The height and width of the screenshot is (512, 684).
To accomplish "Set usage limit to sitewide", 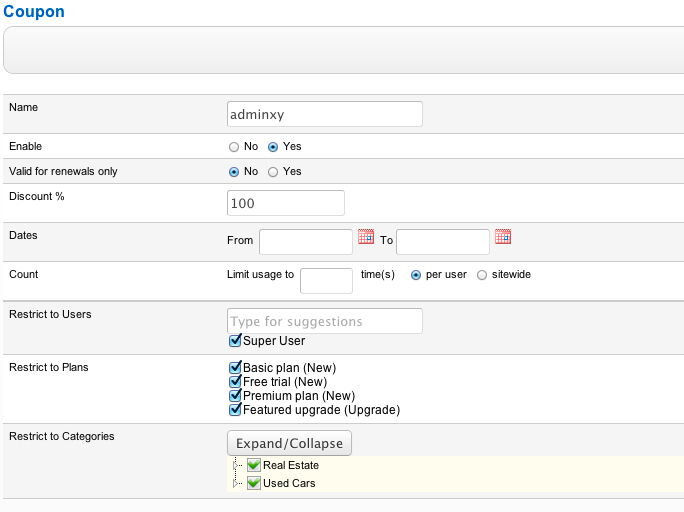I will click(482, 275).
